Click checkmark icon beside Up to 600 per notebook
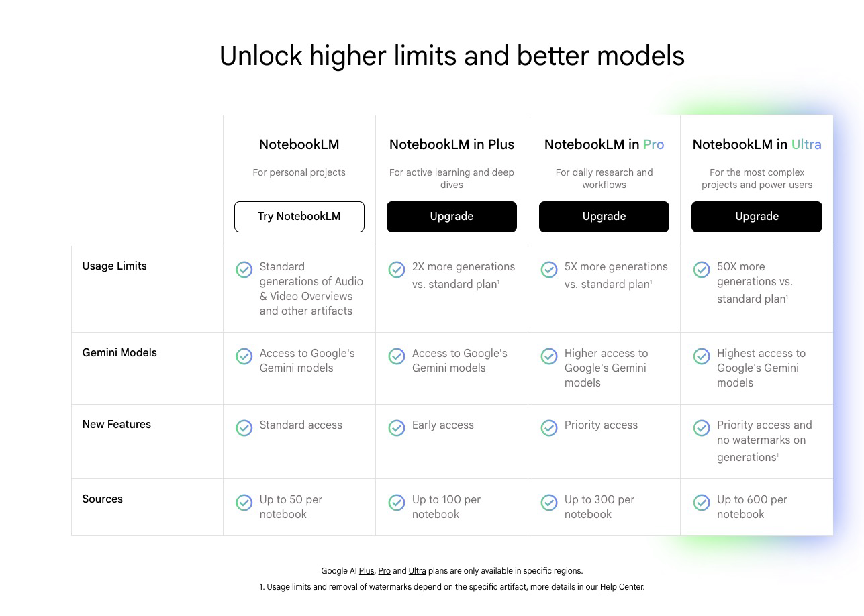Viewport: 864px width, 616px height. pos(702,503)
